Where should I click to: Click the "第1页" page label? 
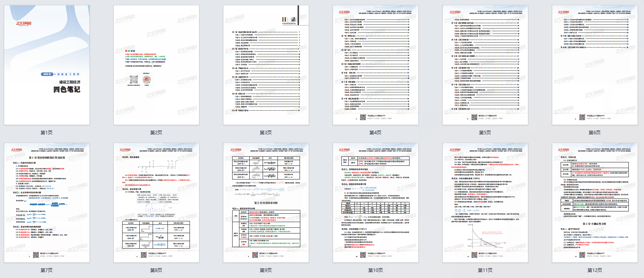[47, 133]
